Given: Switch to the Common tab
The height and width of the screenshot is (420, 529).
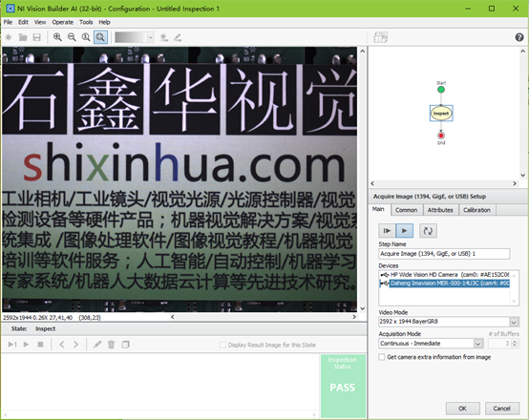Looking at the screenshot, I should (406, 210).
